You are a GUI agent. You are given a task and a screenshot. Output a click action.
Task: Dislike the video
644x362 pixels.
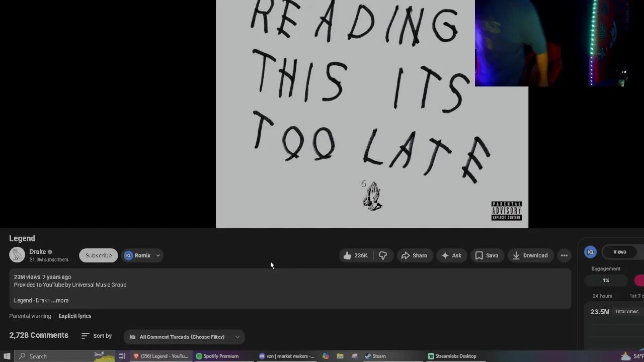tap(383, 255)
